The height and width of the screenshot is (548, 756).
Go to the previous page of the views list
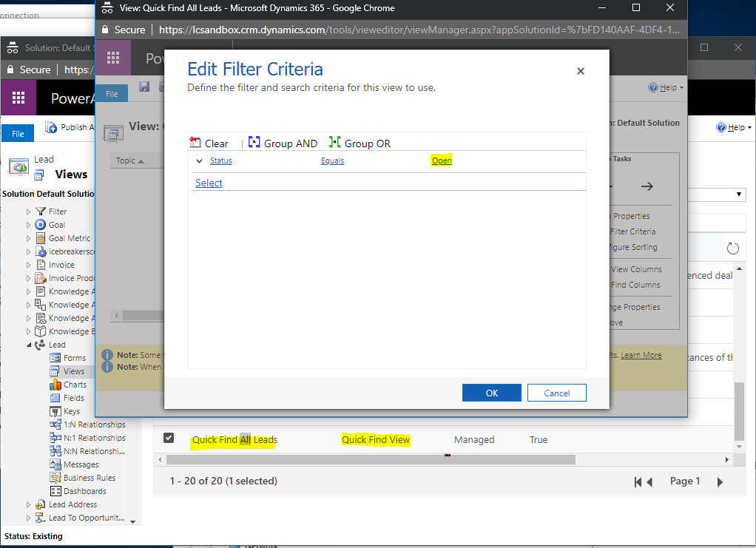[650, 481]
